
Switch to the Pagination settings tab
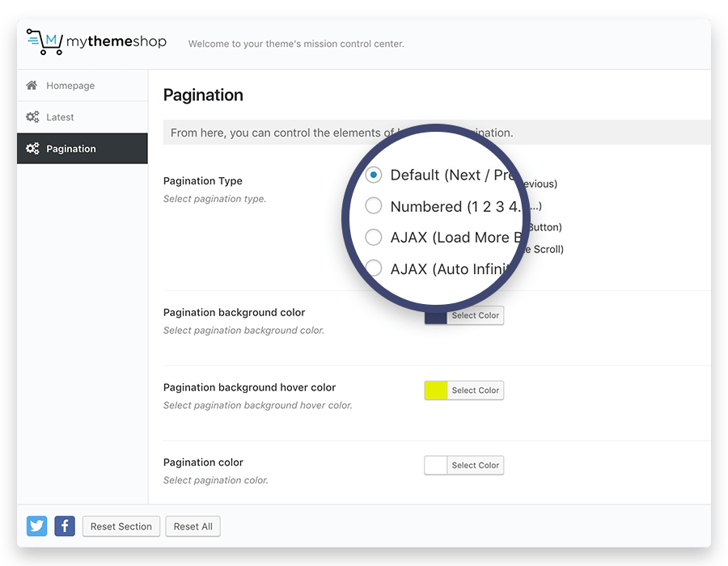coord(83,149)
